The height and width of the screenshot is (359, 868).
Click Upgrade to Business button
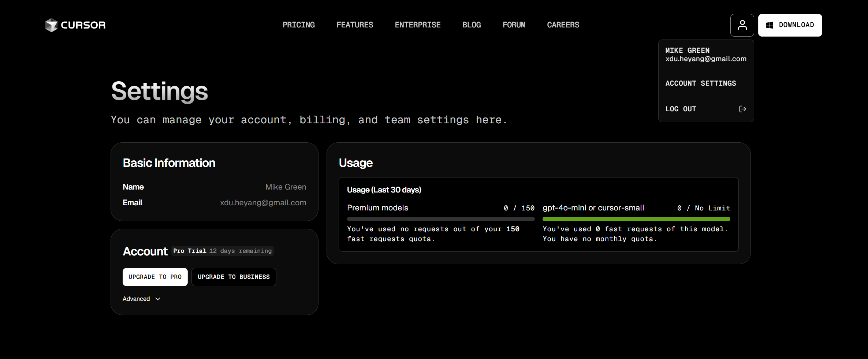click(x=234, y=277)
